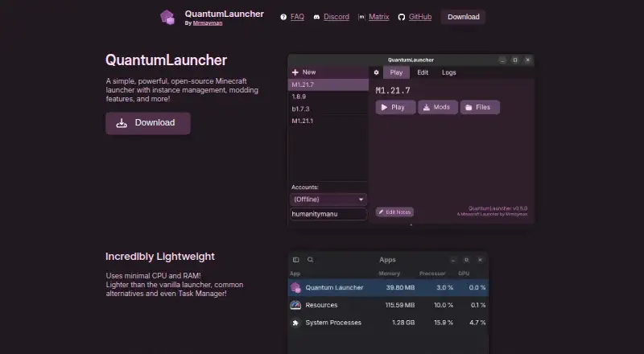Sort by GPU column header
The width and height of the screenshot is (644, 354).
click(x=464, y=274)
